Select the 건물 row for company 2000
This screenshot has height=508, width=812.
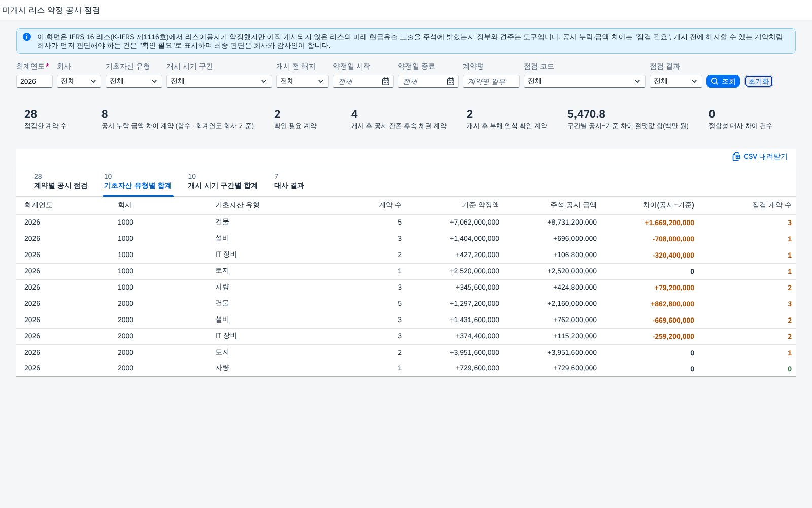(x=406, y=304)
